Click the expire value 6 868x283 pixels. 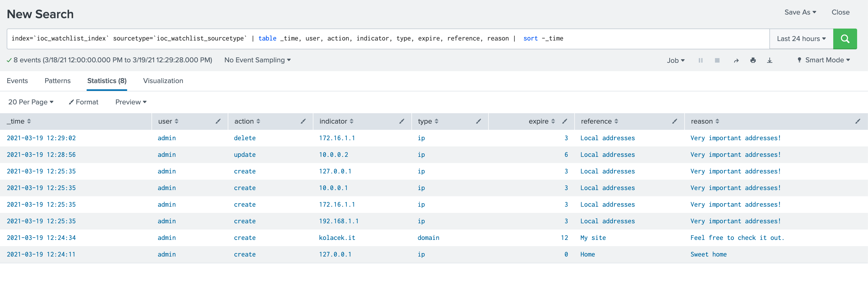pyautogui.click(x=566, y=154)
